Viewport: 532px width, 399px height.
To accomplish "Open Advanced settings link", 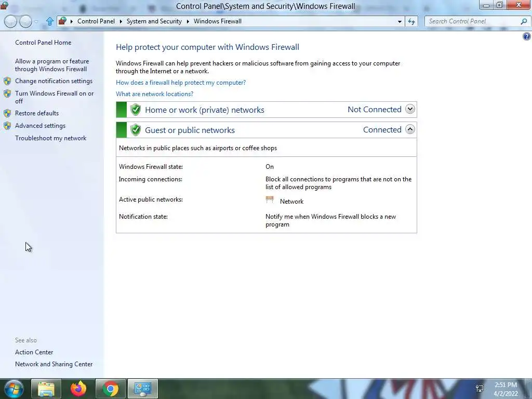I will point(40,126).
